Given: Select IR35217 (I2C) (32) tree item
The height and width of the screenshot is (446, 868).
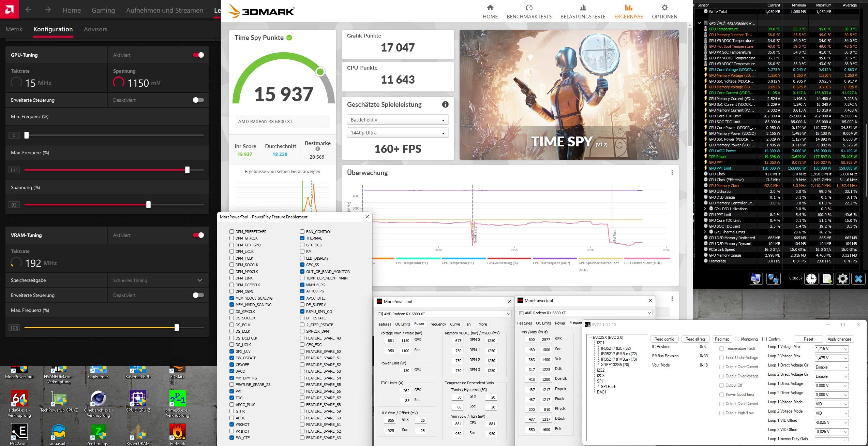Looking at the screenshot, I should click(616, 348).
